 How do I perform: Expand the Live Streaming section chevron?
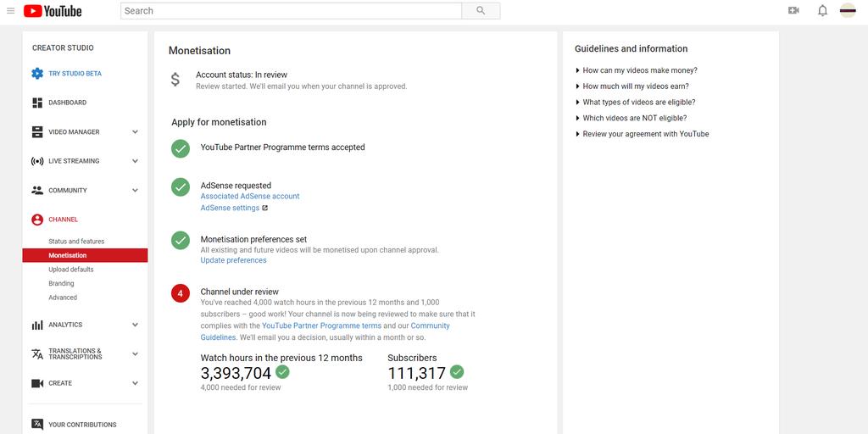click(135, 161)
